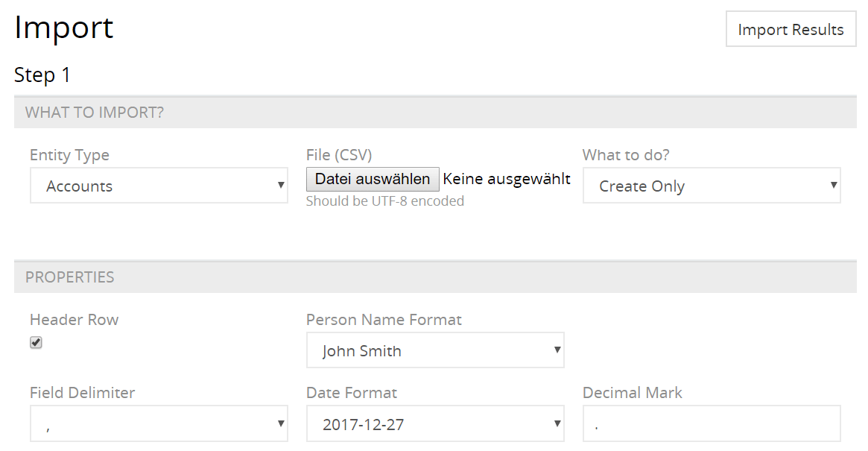Expand the What to do dropdown
The image size is (868, 451).
click(x=712, y=186)
